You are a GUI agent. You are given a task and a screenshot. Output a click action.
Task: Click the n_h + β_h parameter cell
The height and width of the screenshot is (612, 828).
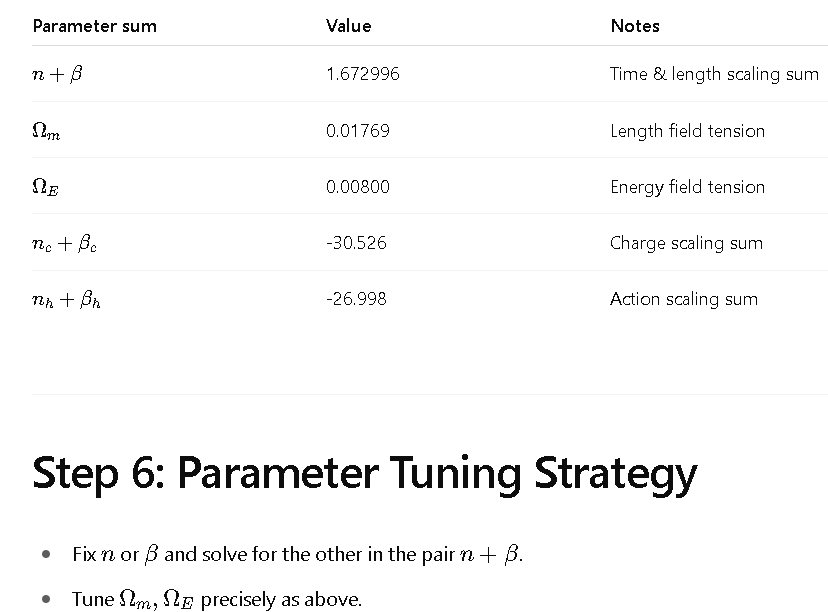tap(67, 299)
